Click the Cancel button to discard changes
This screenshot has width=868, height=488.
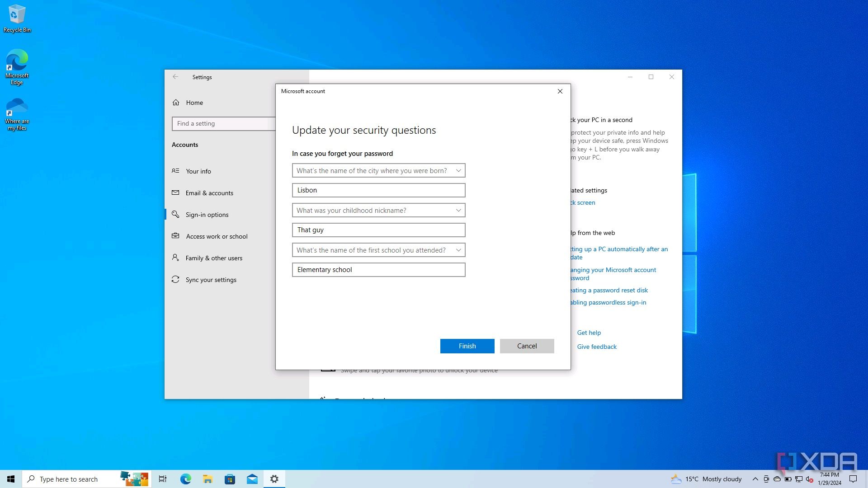[527, 346]
